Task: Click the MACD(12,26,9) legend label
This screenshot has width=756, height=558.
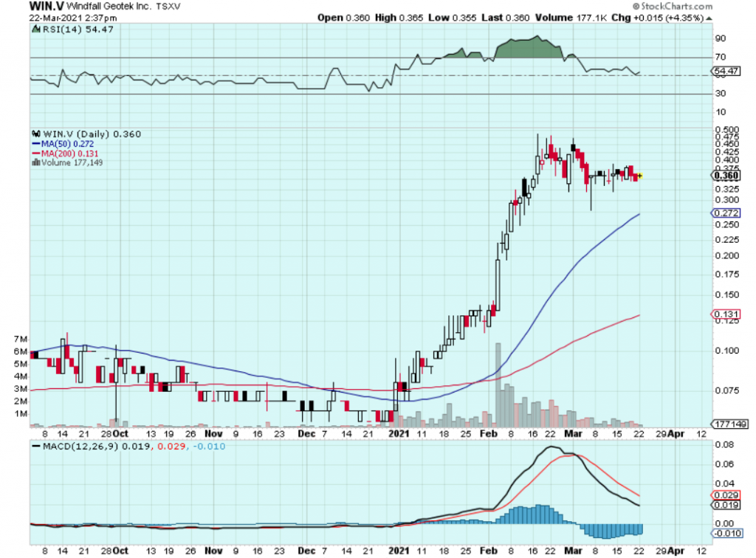Action: 80,447
